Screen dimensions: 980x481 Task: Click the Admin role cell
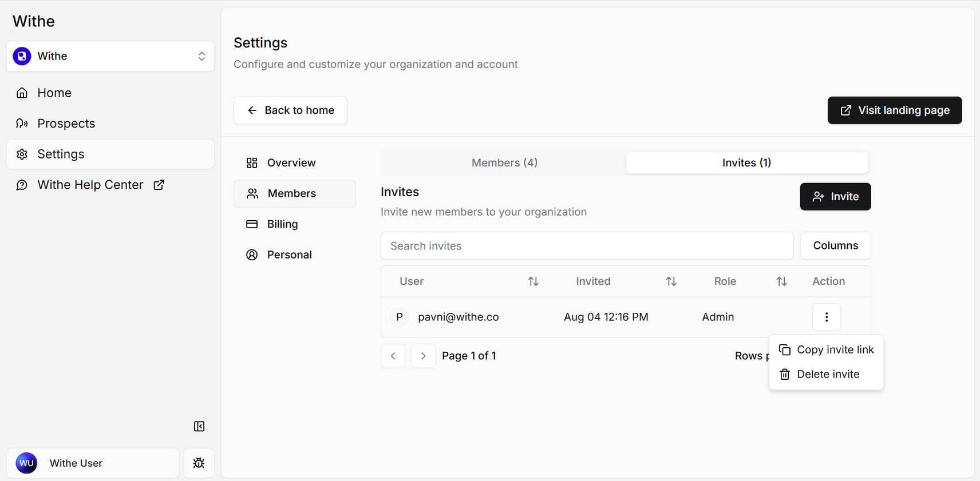point(718,317)
